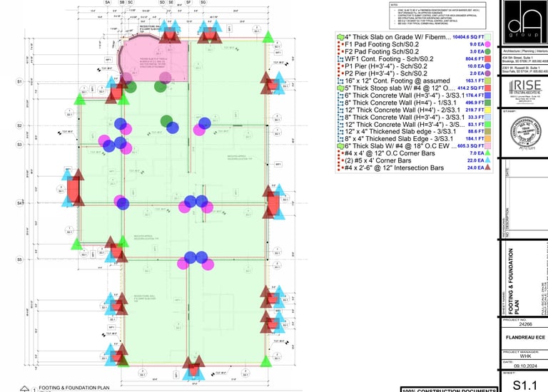The image size is (548, 392).
Task: Click the 605.3 SQ FT quantity value
Action: pos(471,146)
